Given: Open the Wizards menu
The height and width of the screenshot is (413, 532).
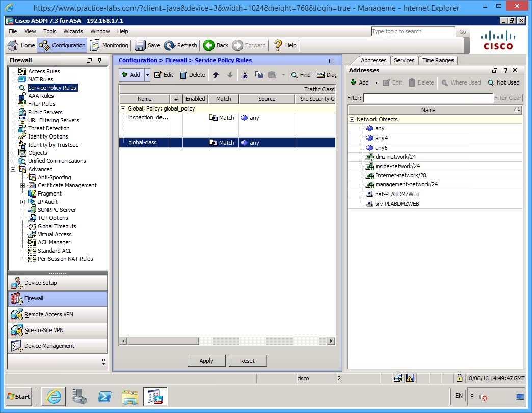Looking at the screenshot, I should coord(73,31).
